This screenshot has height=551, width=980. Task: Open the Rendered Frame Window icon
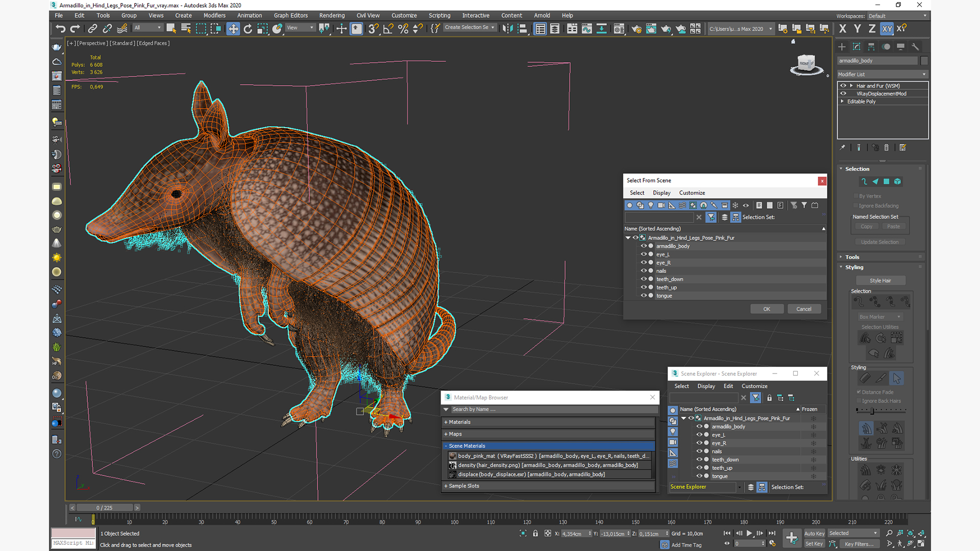pyautogui.click(x=651, y=29)
